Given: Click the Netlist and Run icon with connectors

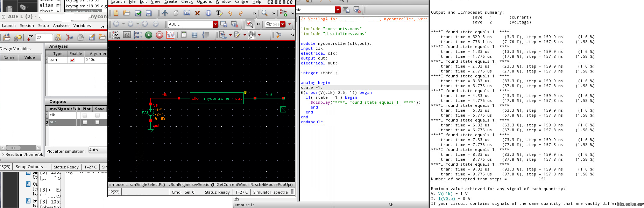Looking at the screenshot, I should (138, 35).
